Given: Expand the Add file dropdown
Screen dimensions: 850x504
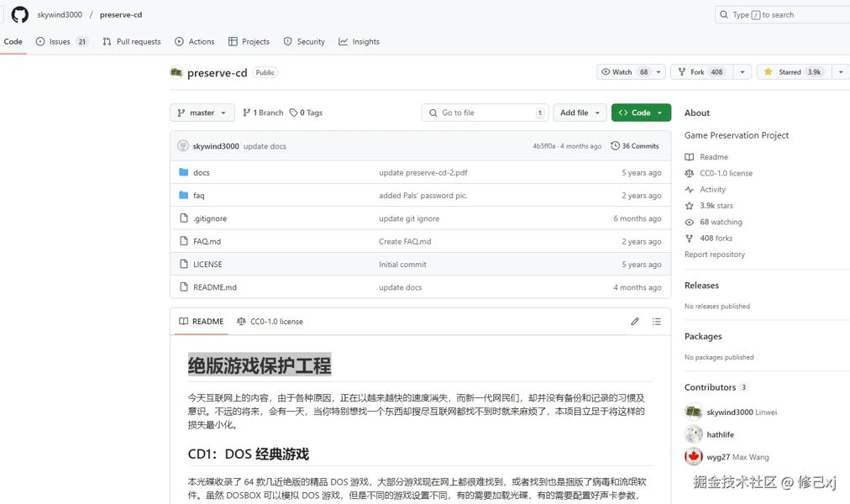Looking at the screenshot, I should pos(580,113).
